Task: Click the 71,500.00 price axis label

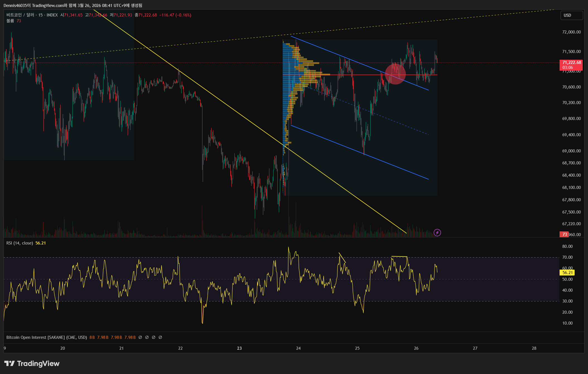Action: [x=571, y=52]
